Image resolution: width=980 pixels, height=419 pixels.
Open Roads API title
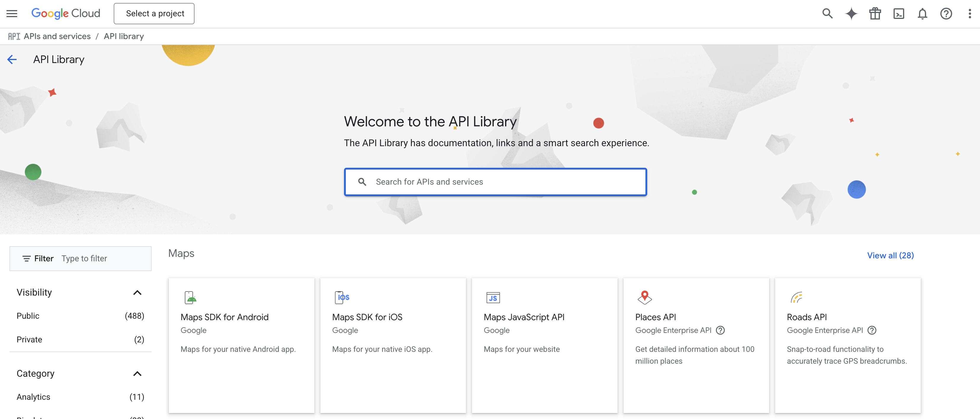point(807,317)
